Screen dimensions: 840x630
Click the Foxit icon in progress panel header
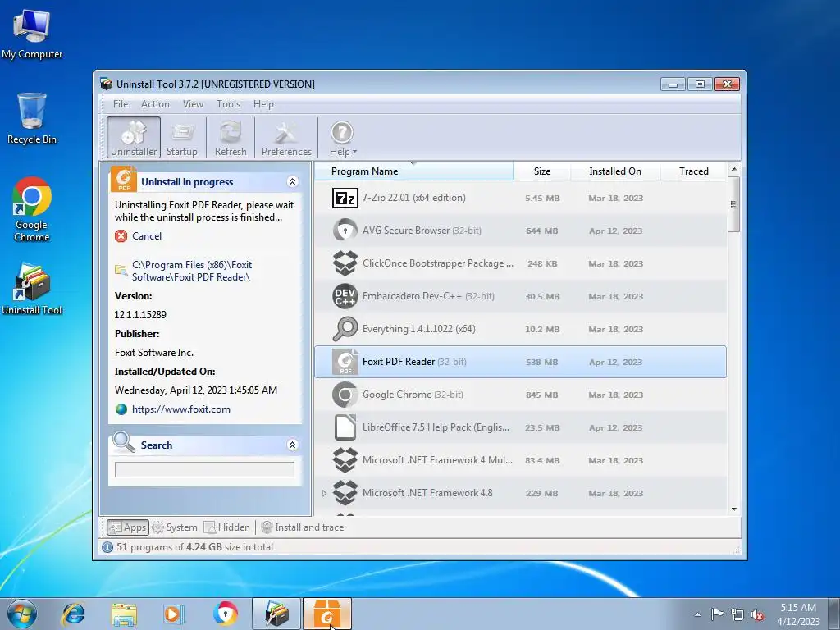pyautogui.click(x=124, y=179)
